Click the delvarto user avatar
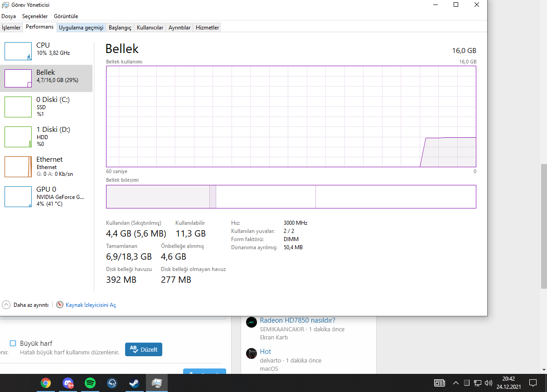The height and width of the screenshot is (392, 547). coord(252,353)
